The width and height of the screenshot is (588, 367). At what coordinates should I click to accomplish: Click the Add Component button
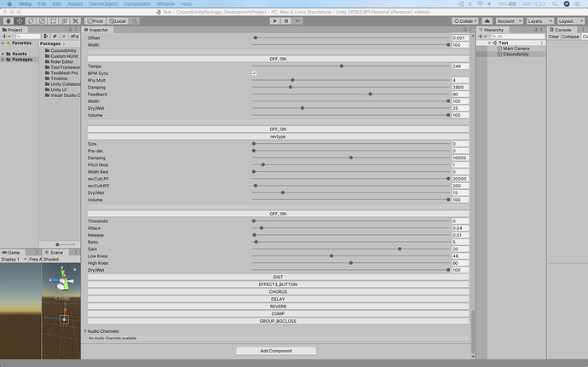click(276, 351)
